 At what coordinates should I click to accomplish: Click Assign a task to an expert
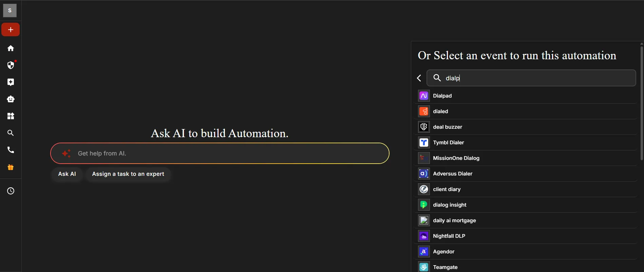point(128,174)
